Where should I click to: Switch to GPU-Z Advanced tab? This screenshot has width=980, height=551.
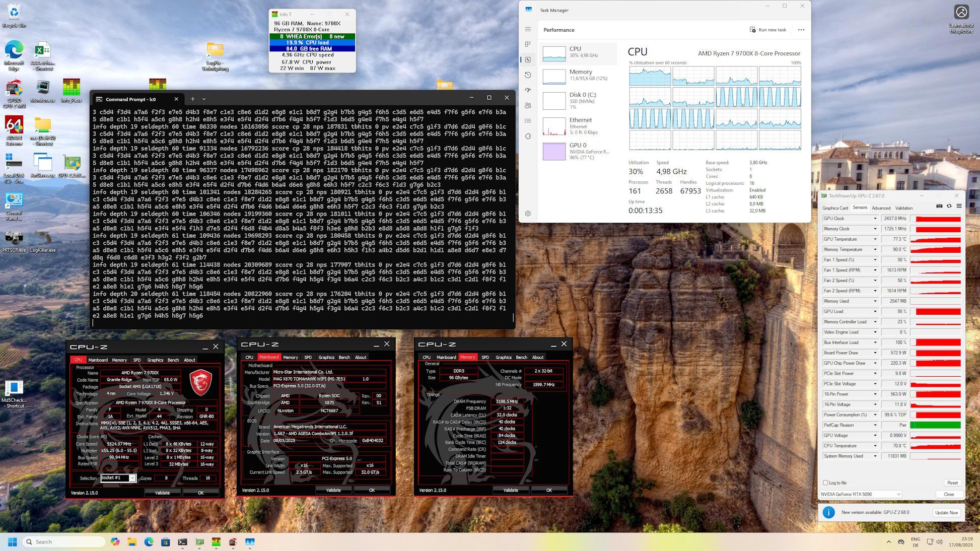pyautogui.click(x=881, y=208)
